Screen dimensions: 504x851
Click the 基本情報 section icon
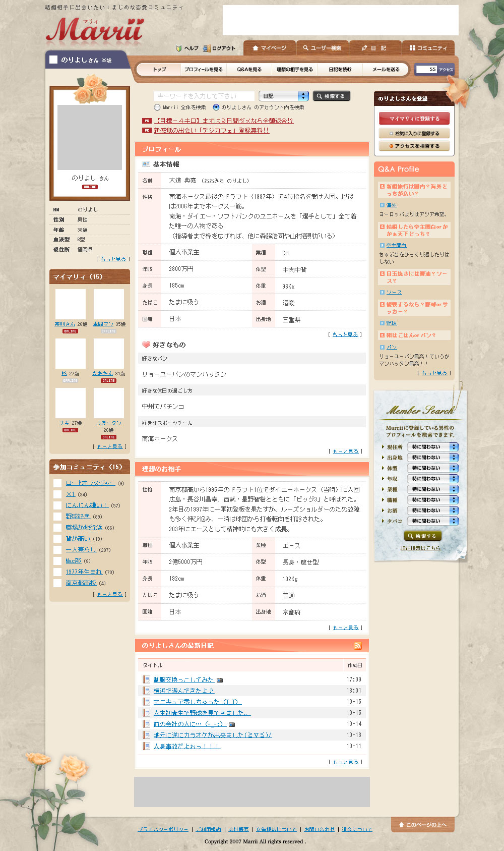click(x=146, y=164)
